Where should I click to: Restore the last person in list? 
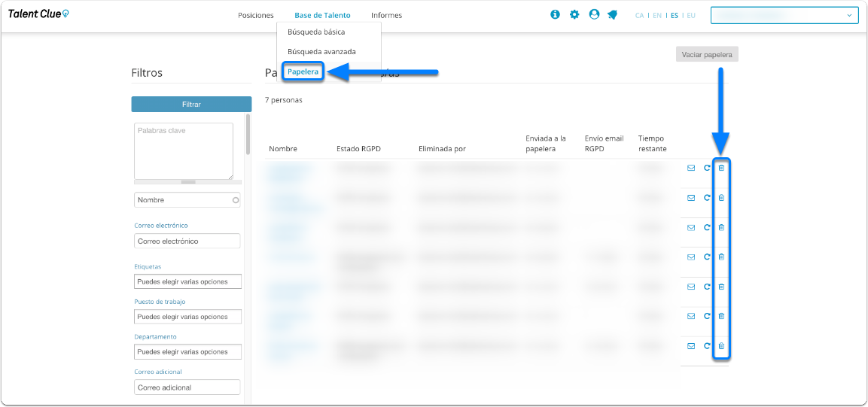point(707,346)
